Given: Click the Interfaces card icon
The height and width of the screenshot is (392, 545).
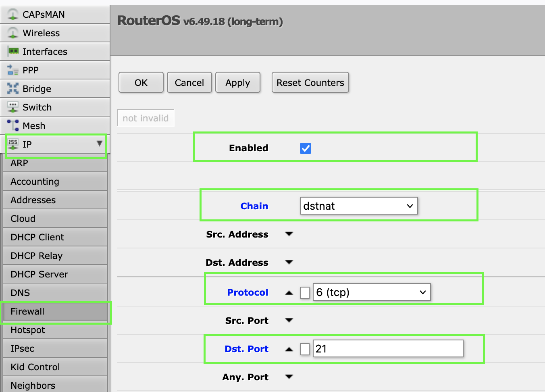Looking at the screenshot, I should click(x=13, y=51).
